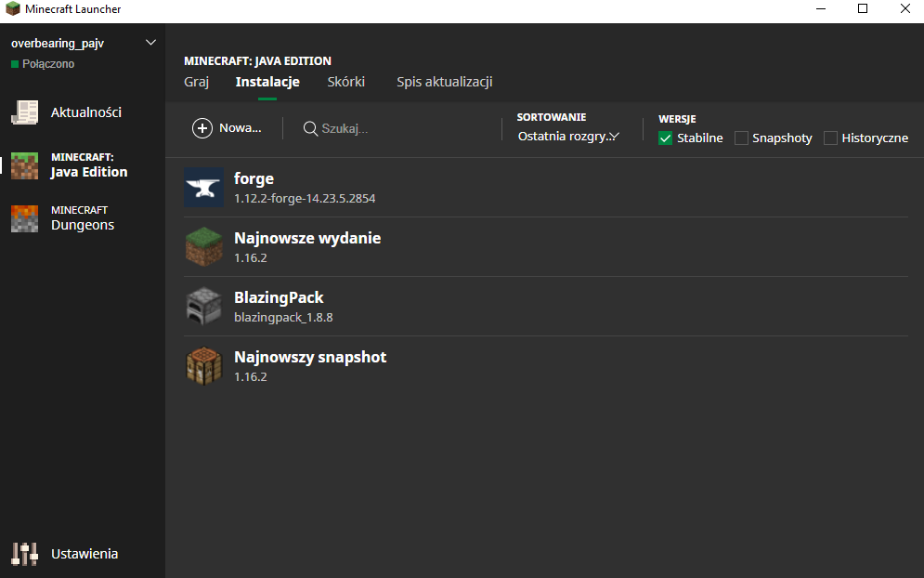Click the Java Edition grass block icon
Viewport: 924px width, 578px height.
[x=25, y=165]
